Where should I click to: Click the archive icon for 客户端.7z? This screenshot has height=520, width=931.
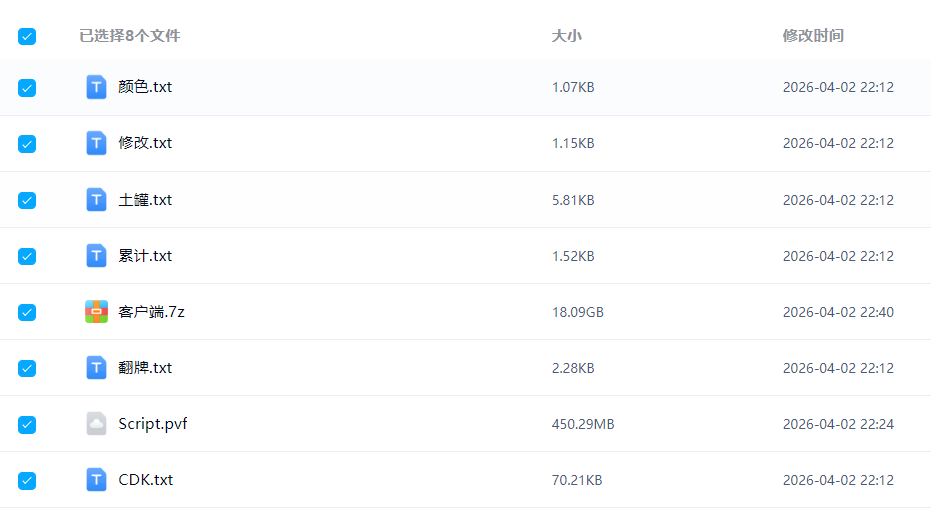pos(96,312)
